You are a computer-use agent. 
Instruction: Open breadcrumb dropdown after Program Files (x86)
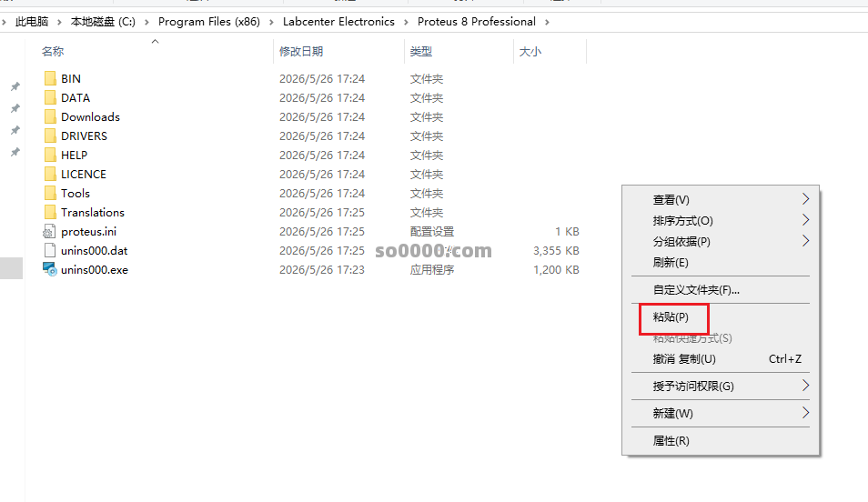point(271,22)
